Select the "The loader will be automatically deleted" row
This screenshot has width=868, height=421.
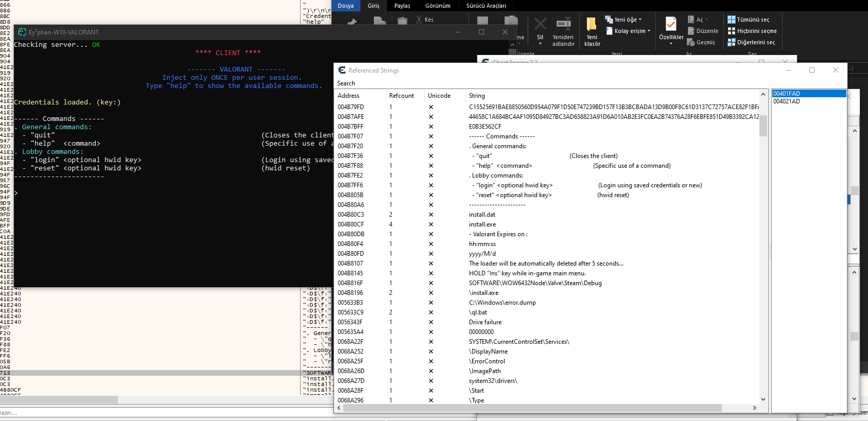click(547, 264)
